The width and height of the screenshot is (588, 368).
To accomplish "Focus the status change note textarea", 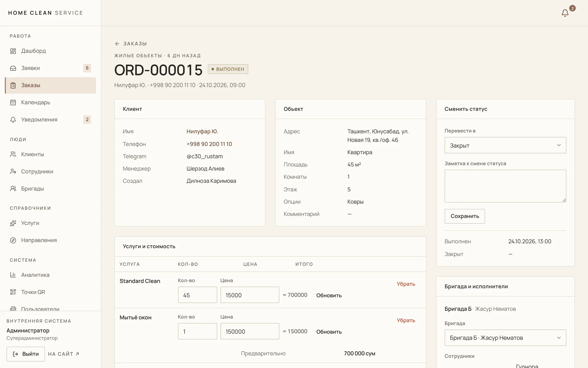I will (505, 186).
